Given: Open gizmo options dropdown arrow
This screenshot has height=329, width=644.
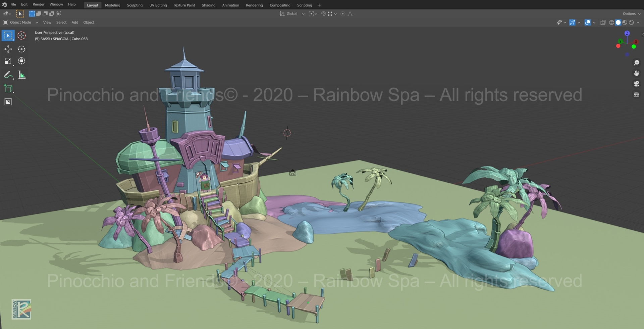Looking at the screenshot, I should (579, 22).
